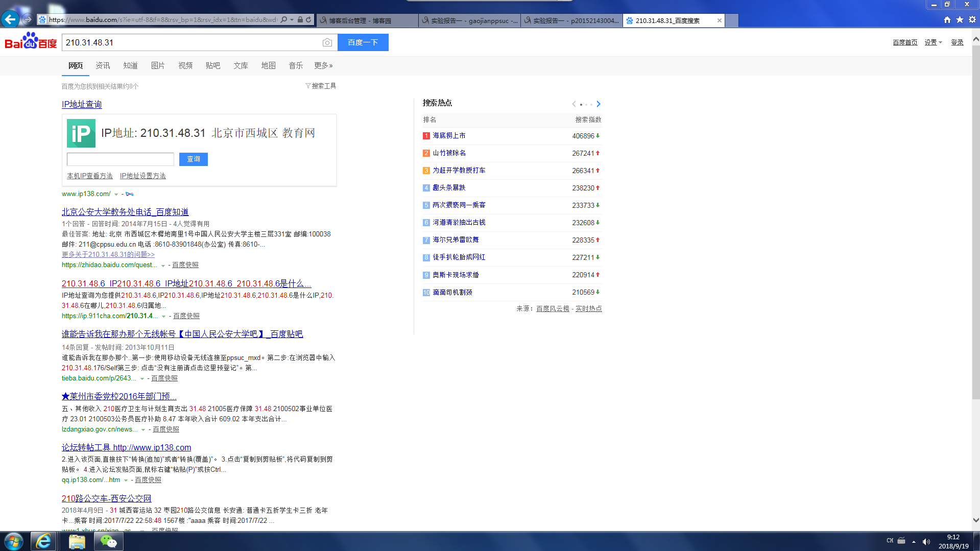
Task: Click the address bar search magnifier icon
Action: click(x=284, y=20)
